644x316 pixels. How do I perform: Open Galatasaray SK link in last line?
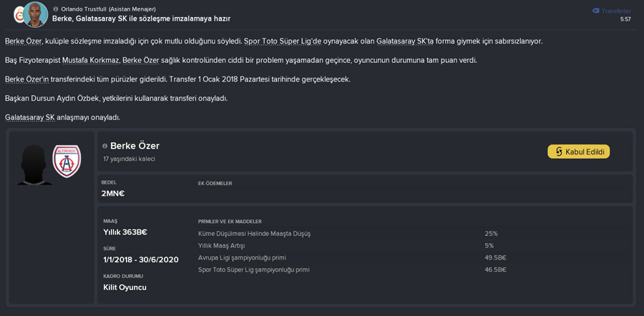pos(30,117)
